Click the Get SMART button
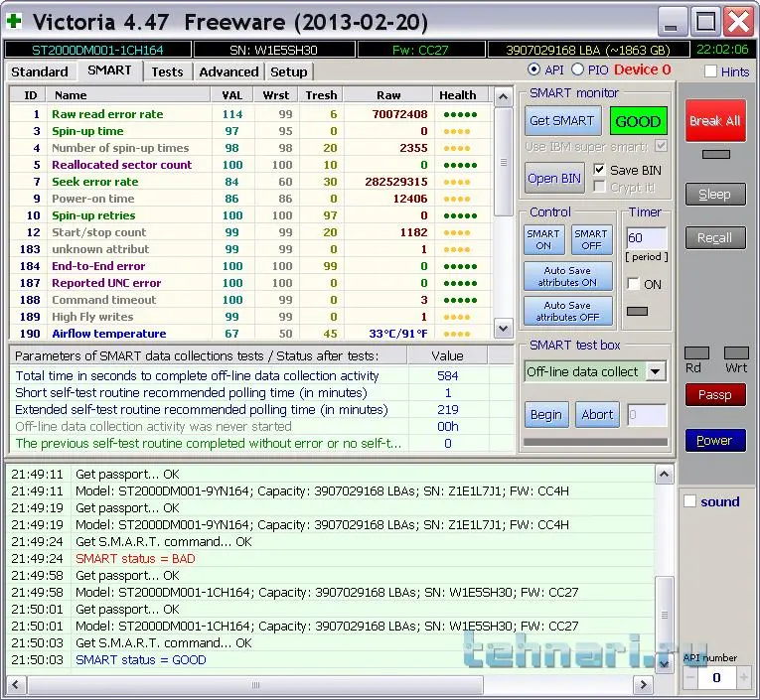Screen dimensions: 760x700 pos(562,120)
